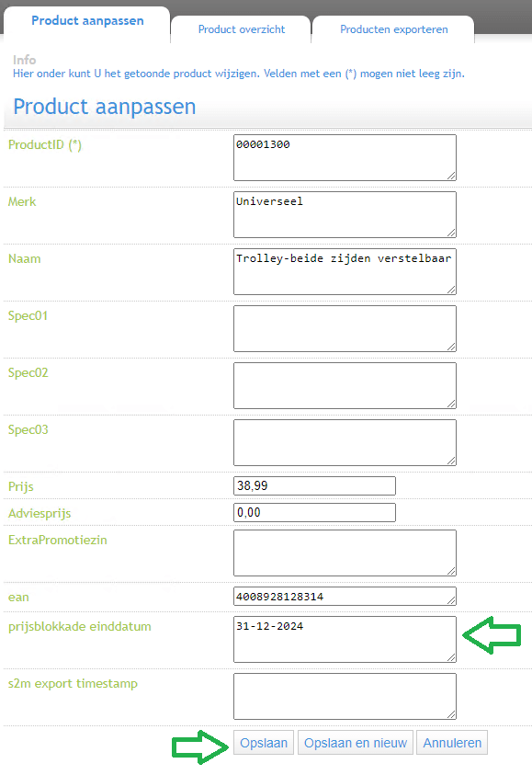Focus the ExtraPromotiezin text area

[x=345, y=553]
